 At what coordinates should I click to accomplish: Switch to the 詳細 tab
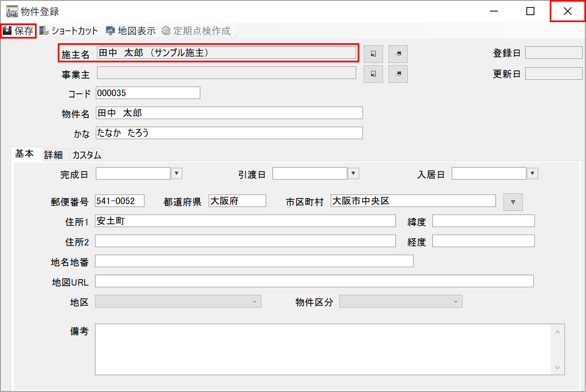[x=53, y=155]
